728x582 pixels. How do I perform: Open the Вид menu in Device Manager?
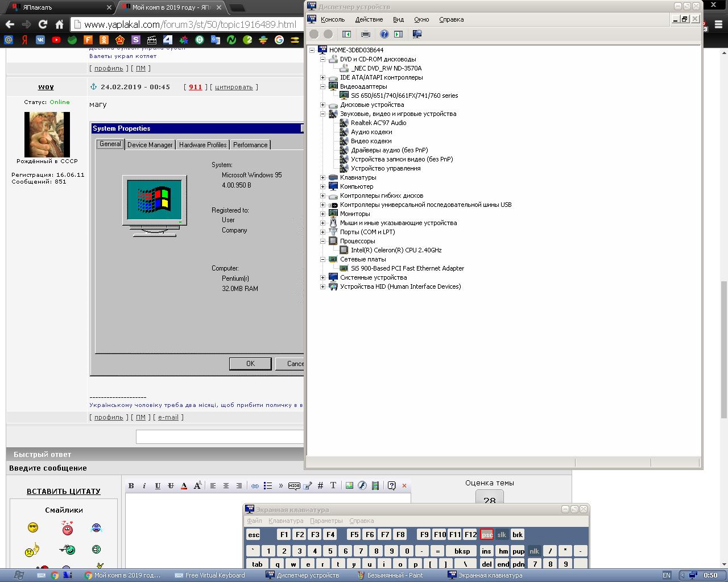coord(399,19)
